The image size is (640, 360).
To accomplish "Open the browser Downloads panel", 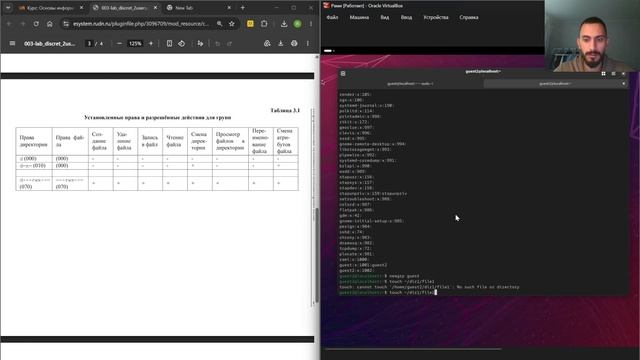I will tap(284, 24).
